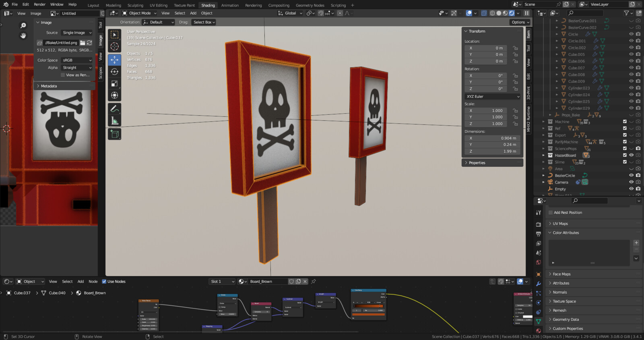
Task: Expand the HazardBoard collection tree
Action: 543,155
